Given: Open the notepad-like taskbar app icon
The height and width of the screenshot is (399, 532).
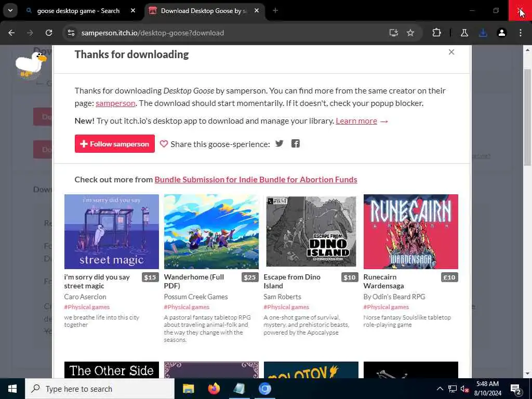Looking at the screenshot, I should (x=239, y=389).
